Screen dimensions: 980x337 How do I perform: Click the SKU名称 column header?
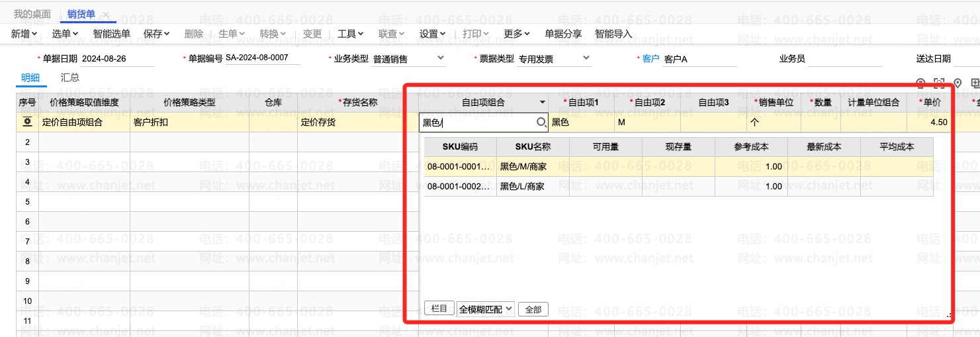tap(533, 147)
